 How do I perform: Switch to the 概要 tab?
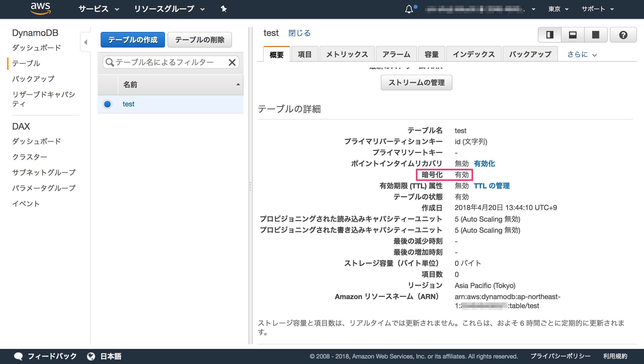pyautogui.click(x=276, y=54)
